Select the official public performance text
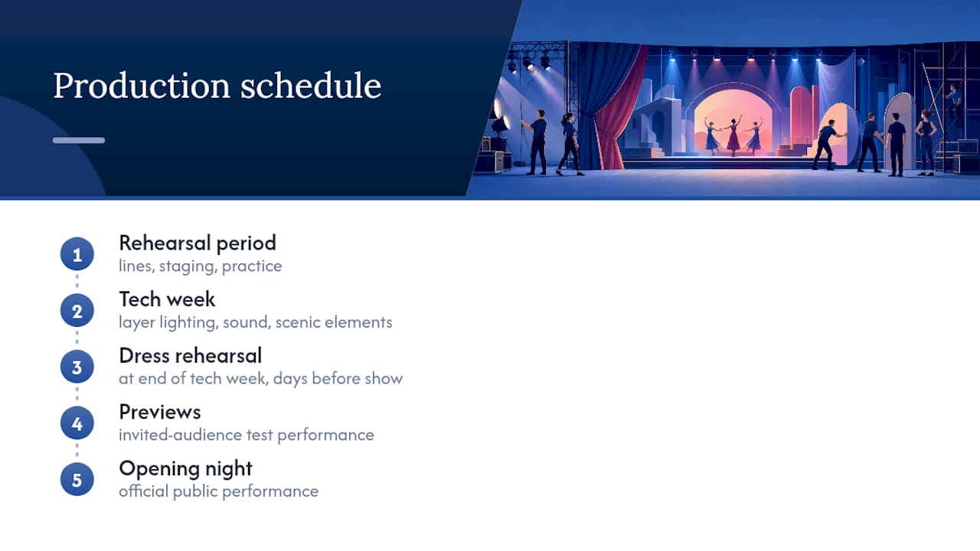Image resolution: width=980 pixels, height=551 pixels. coord(218,491)
